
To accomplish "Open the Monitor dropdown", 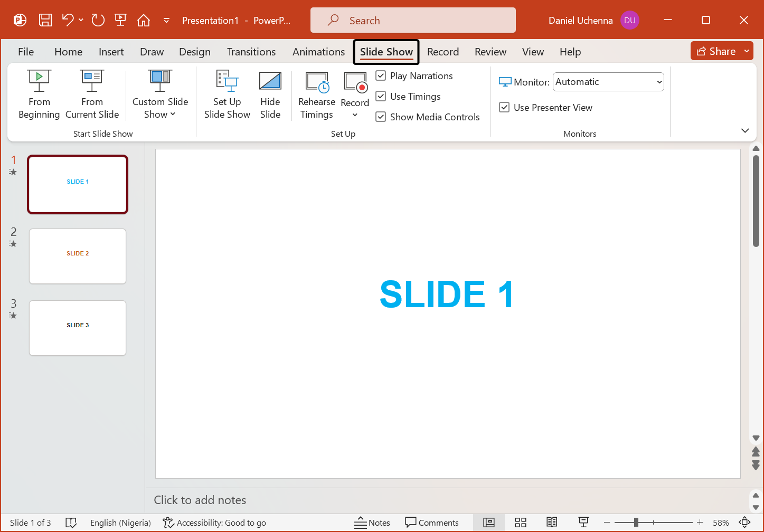I will click(x=659, y=82).
